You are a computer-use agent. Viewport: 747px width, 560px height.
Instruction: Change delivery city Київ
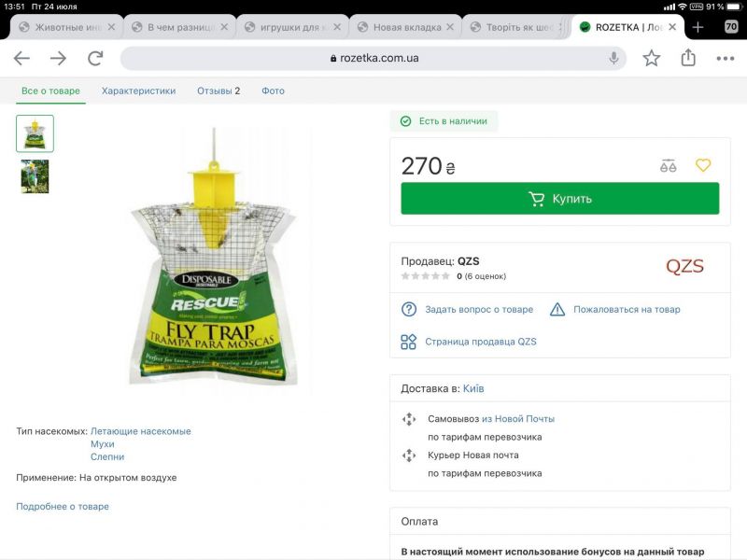pos(473,388)
